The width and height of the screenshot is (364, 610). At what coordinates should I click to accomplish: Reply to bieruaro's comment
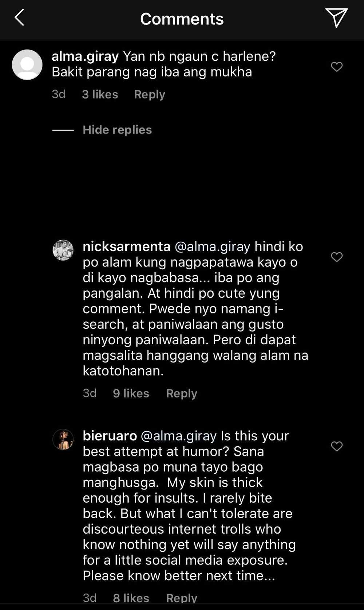[x=182, y=598]
